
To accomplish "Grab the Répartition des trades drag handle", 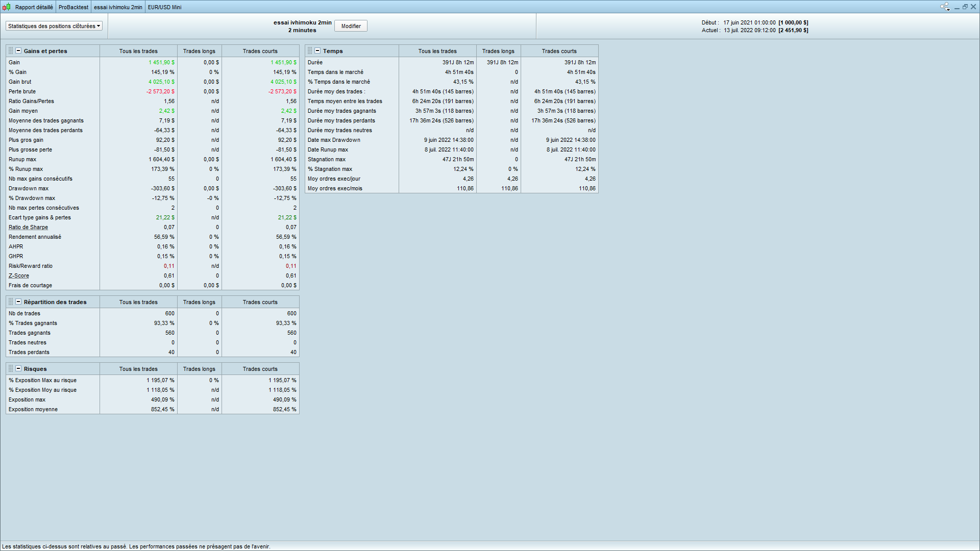I will point(11,302).
